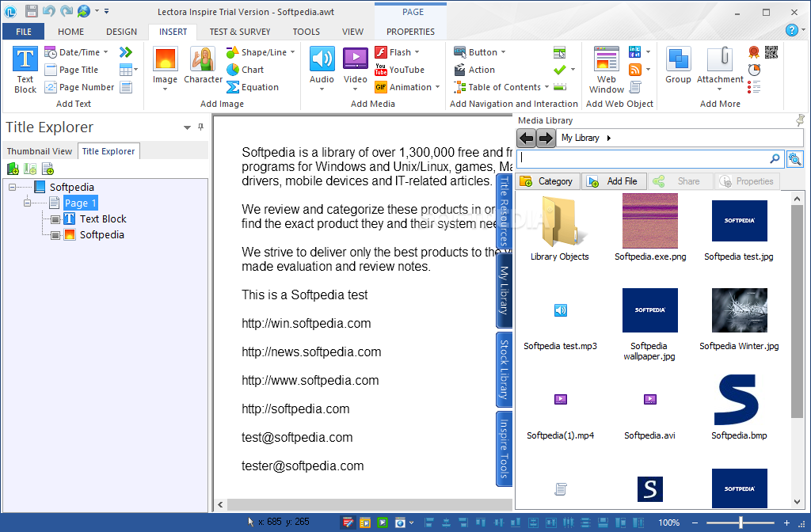Click the zoom in plus button
811x532 pixels.
click(786, 522)
